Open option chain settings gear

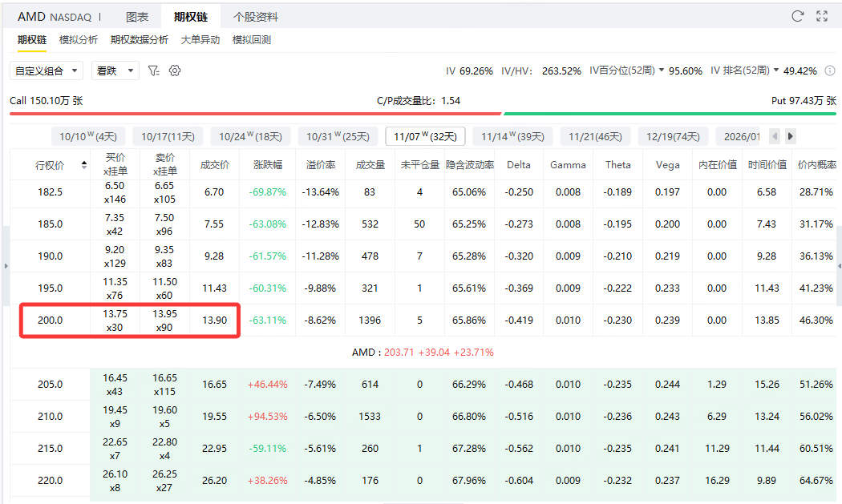(x=175, y=71)
